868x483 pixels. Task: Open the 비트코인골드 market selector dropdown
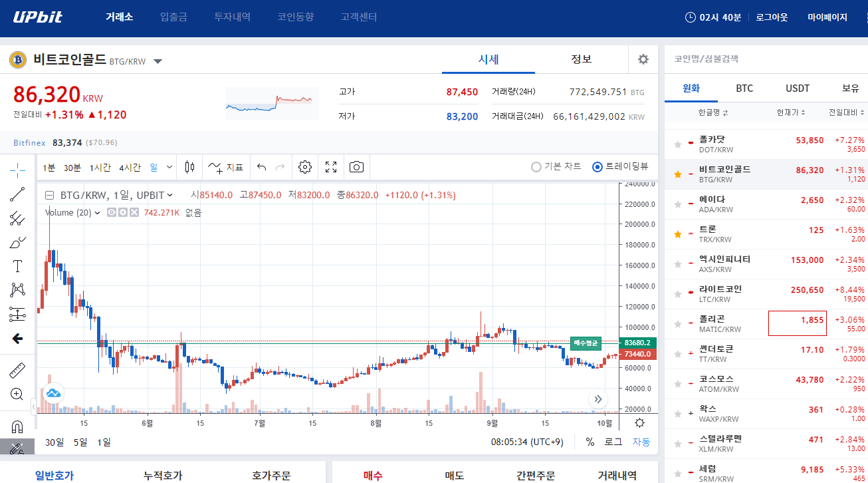[158, 62]
